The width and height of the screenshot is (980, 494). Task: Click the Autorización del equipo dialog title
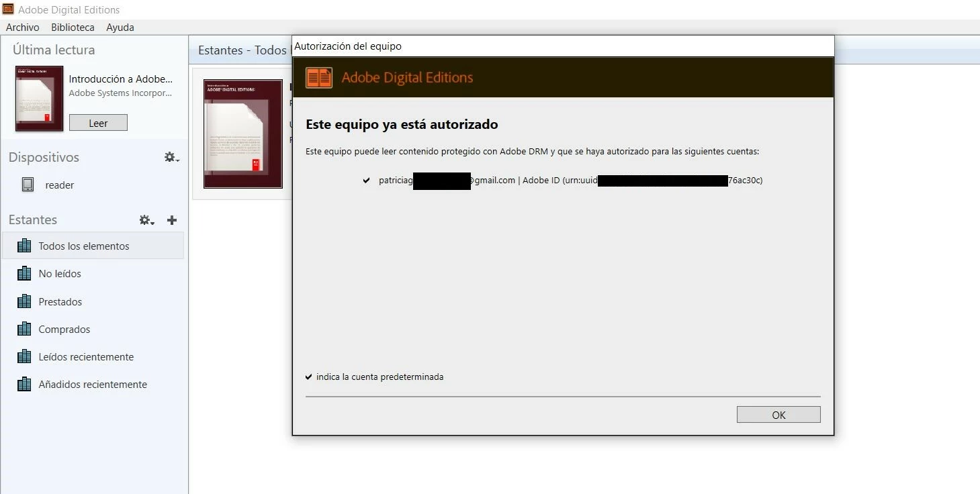(348, 46)
